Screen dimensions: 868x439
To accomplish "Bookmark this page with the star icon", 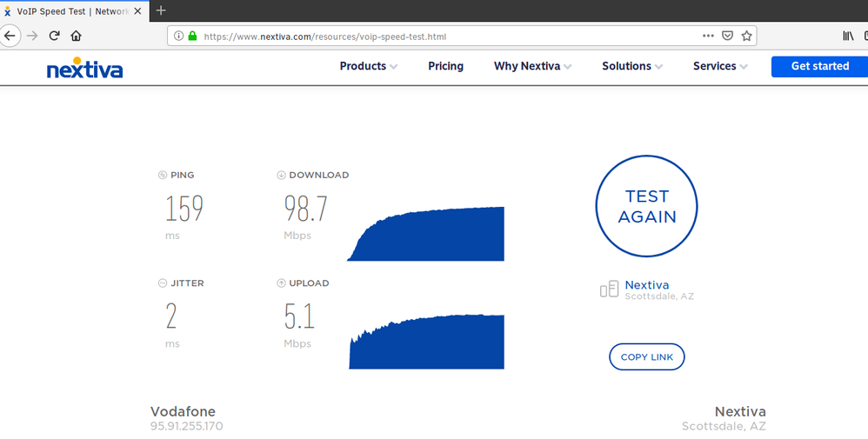I will (x=747, y=36).
